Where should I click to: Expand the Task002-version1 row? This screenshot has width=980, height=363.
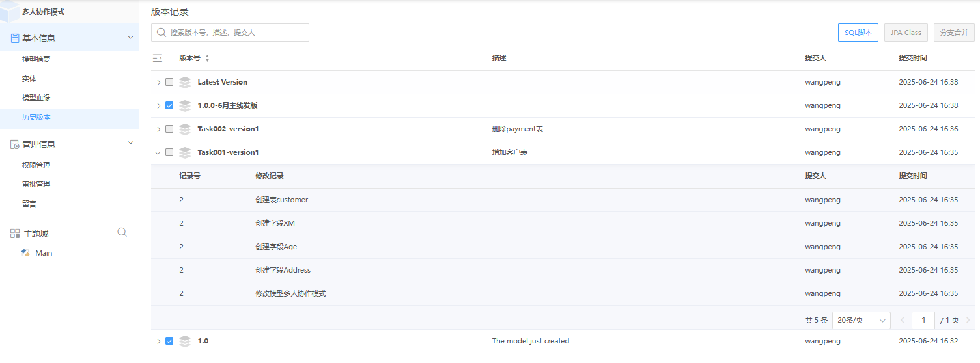click(x=158, y=129)
